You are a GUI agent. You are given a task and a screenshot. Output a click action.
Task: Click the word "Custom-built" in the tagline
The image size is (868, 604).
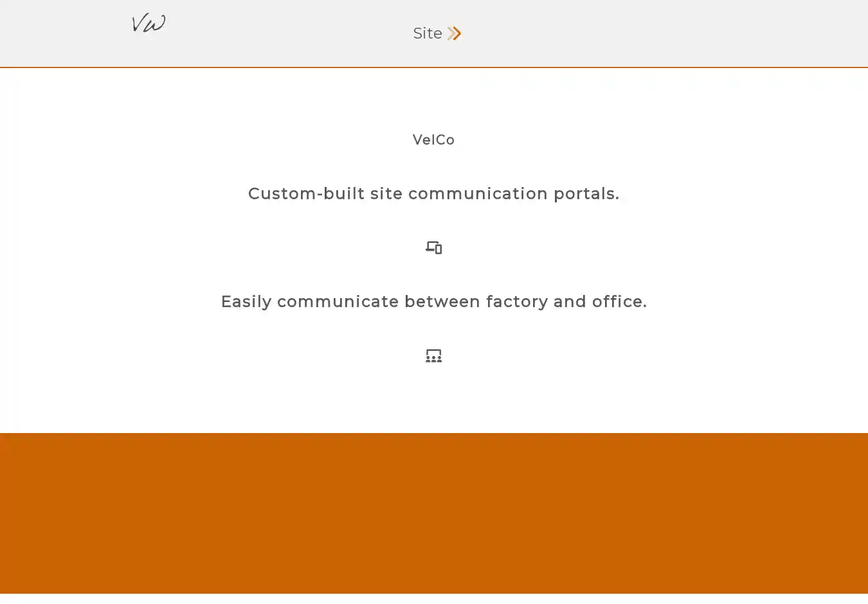point(306,193)
